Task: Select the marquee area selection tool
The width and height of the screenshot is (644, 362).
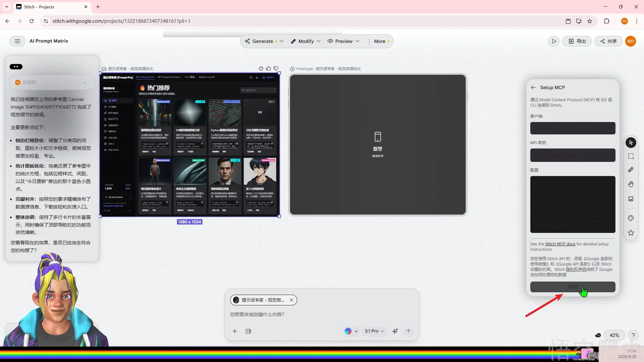Action: (631, 156)
